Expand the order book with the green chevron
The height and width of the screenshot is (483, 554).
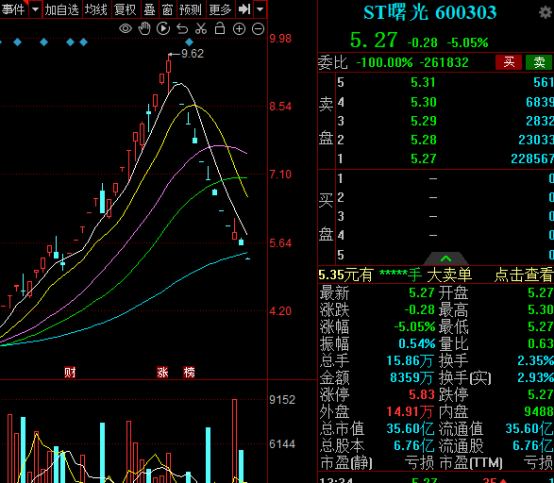click(x=446, y=259)
